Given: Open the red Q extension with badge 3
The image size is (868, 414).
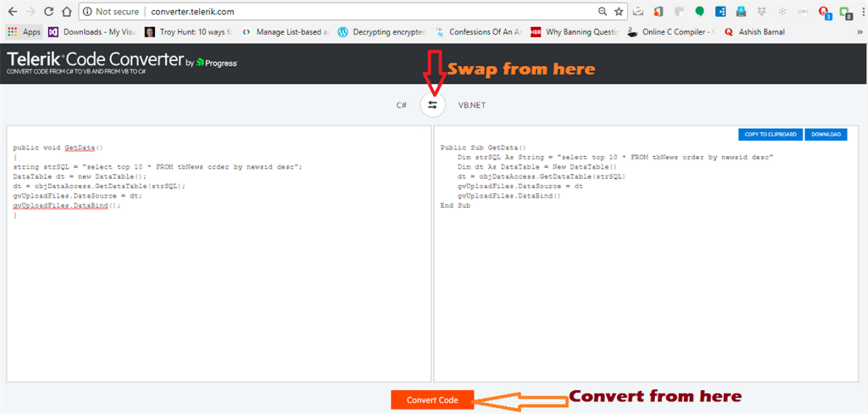Looking at the screenshot, I should 825,12.
